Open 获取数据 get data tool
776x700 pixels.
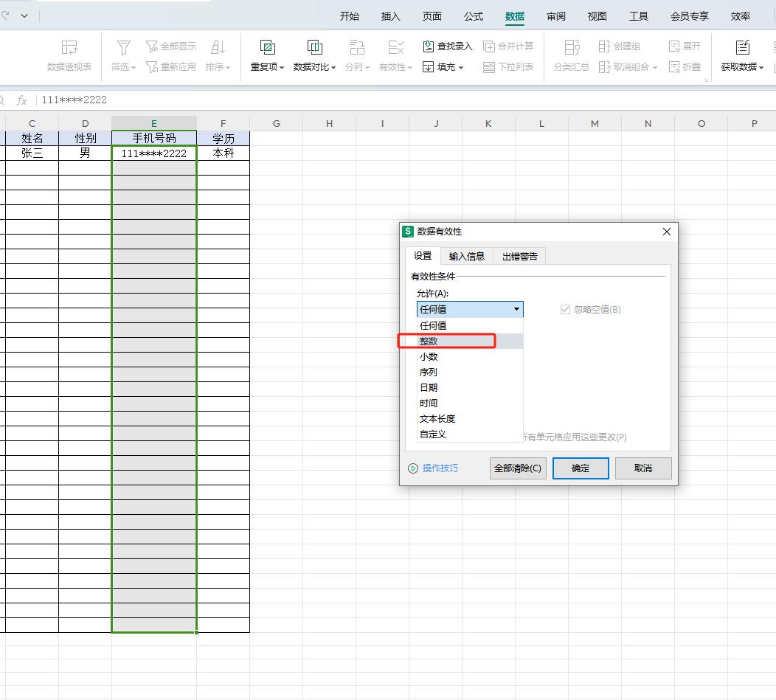pyautogui.click(x=742, y=56)
